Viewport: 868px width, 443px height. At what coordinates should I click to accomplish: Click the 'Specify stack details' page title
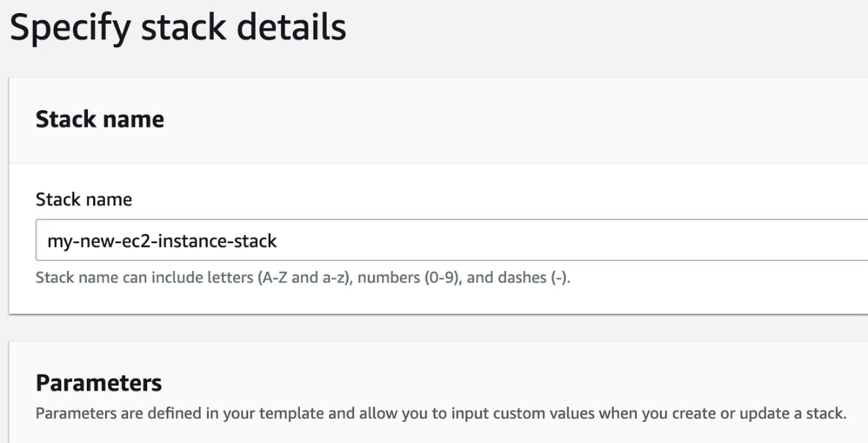pos(178,28)
